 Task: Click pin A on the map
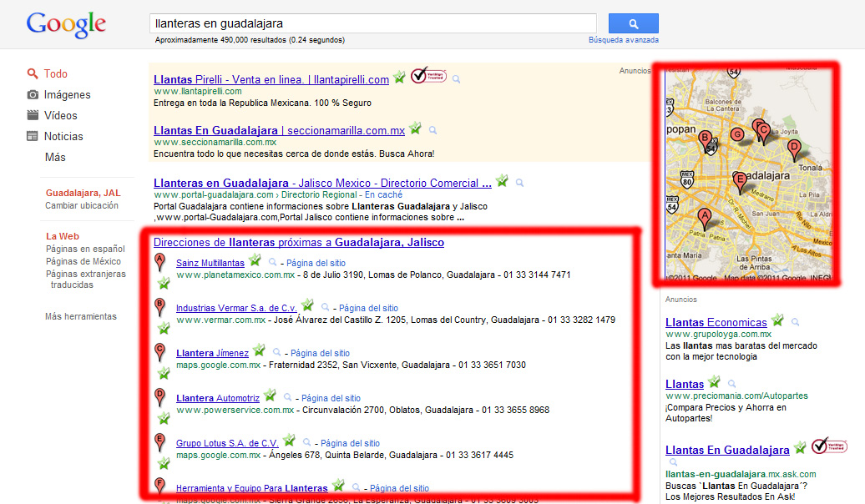click(704, 219)
